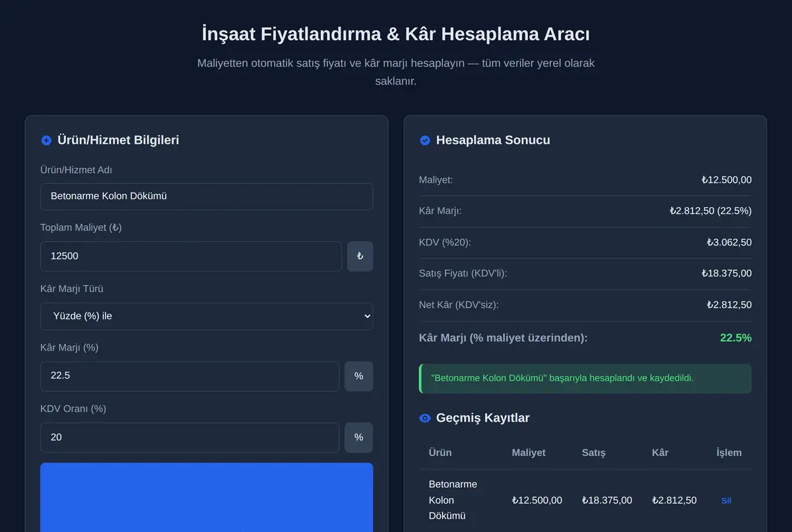
Task: Focus the KDV Oranı input with 20
Action: [x=189, y=438]
